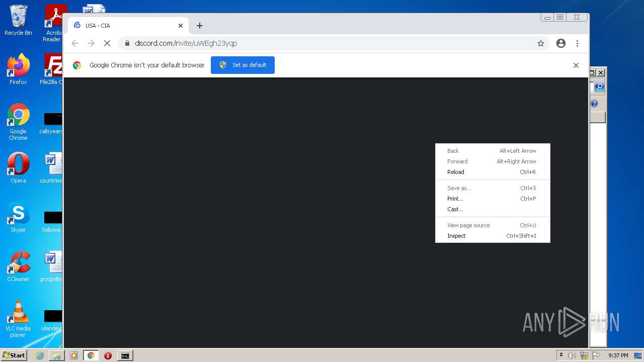Screen dimensions: 644x362
Task: Open the VLC media player desktop shortcut
Action: tap(18, 319)
